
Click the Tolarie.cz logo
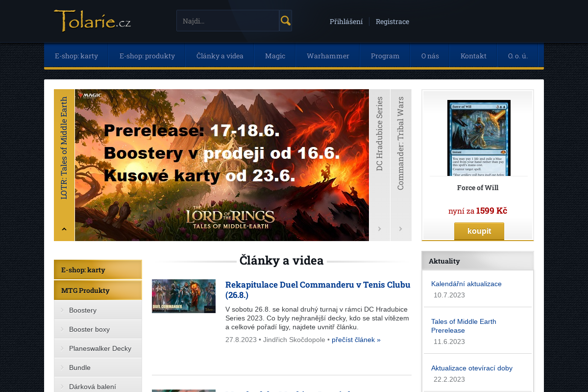point(92,21)
